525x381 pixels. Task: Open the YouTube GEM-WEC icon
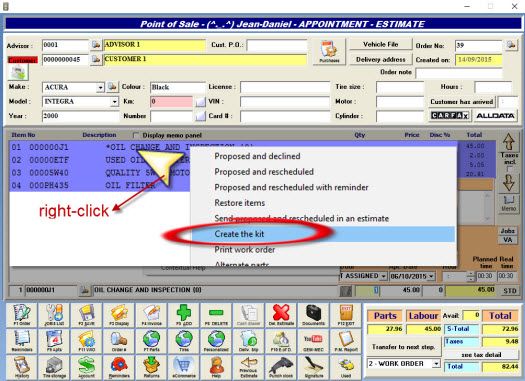313,341
